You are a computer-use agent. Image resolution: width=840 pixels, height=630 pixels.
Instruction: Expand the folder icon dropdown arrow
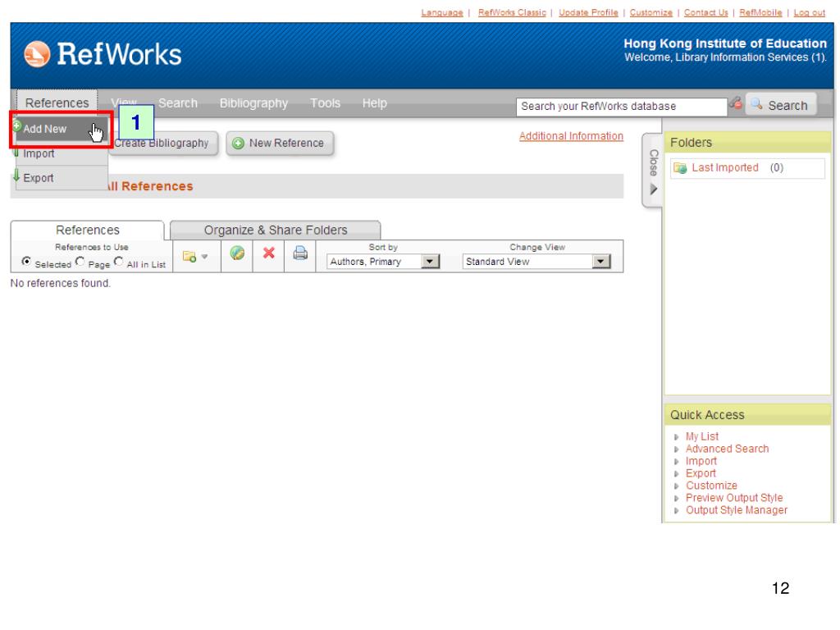204,257
